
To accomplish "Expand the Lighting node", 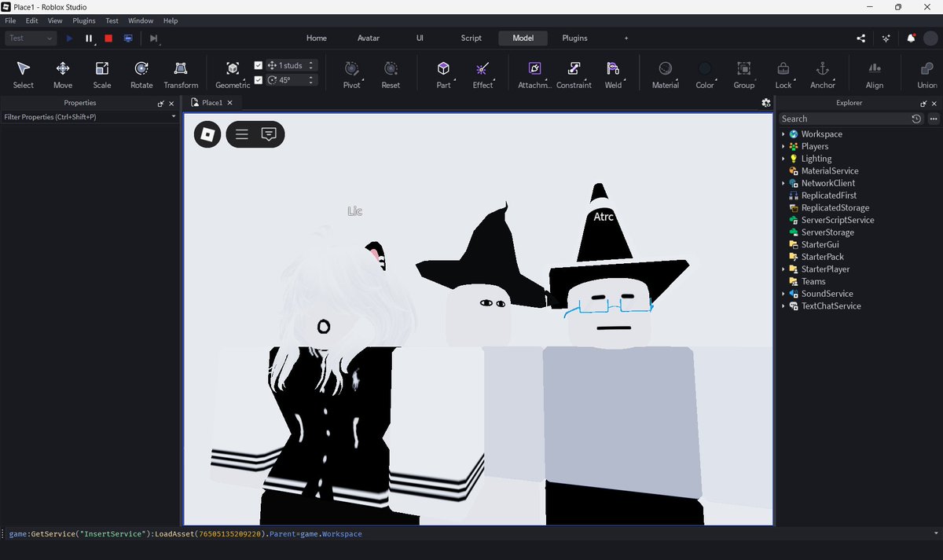I will (x=783, y=159).
